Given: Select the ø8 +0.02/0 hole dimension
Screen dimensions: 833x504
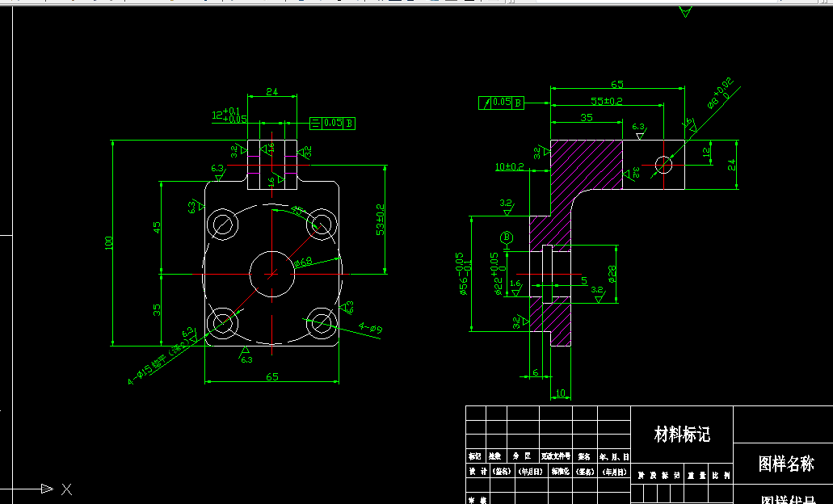Looking at the screenshot, I should coord(721,93).
